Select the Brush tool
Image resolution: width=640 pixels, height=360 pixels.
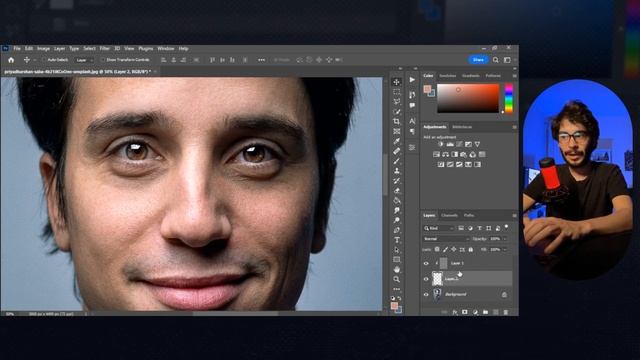(x=396, y=161)
